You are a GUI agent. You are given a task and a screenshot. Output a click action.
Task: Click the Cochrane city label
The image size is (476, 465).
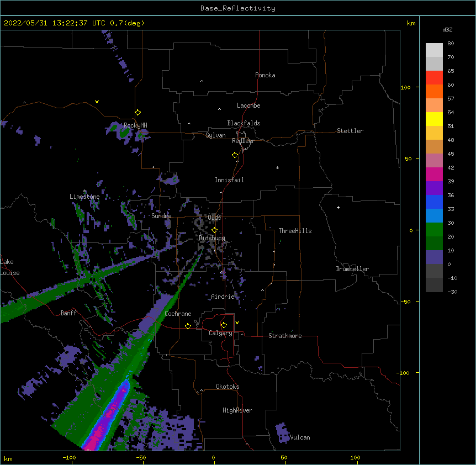pyautogui.click(x=178, y=314)
